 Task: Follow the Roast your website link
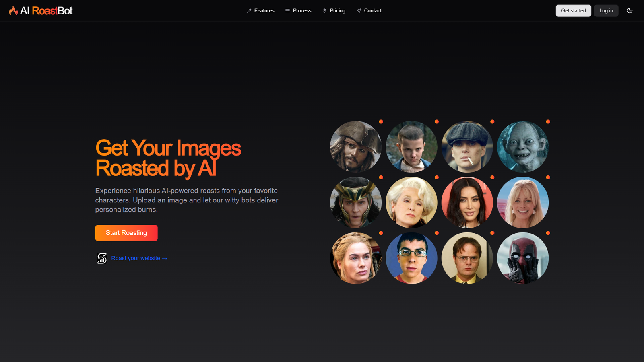click(139, 258)
